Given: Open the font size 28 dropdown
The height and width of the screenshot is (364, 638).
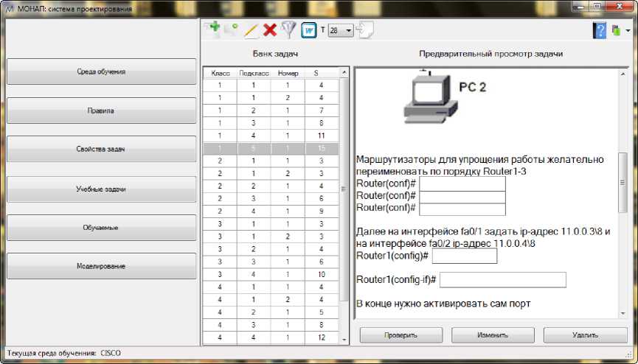Looking at the screenshot, I should point(341,30).
